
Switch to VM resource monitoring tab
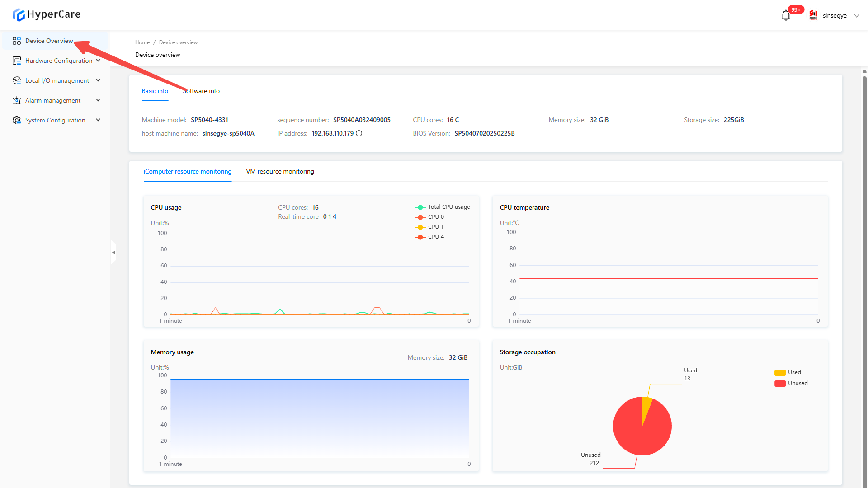pos(280,171)
